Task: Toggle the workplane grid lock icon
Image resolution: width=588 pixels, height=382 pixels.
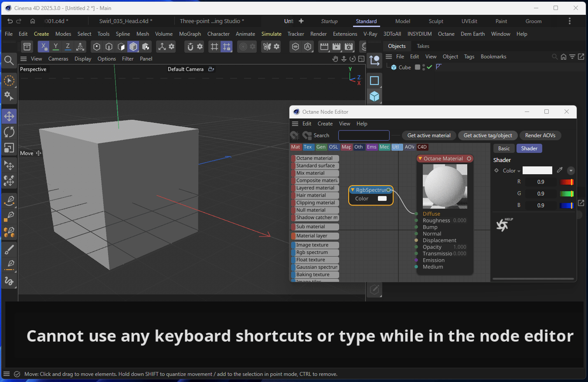Action: (226, 47)
